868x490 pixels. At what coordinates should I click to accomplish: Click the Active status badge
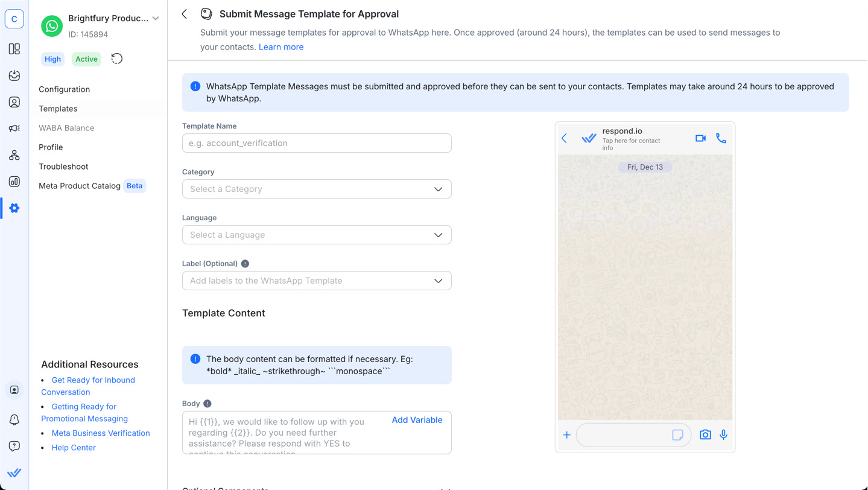[86, 59]
